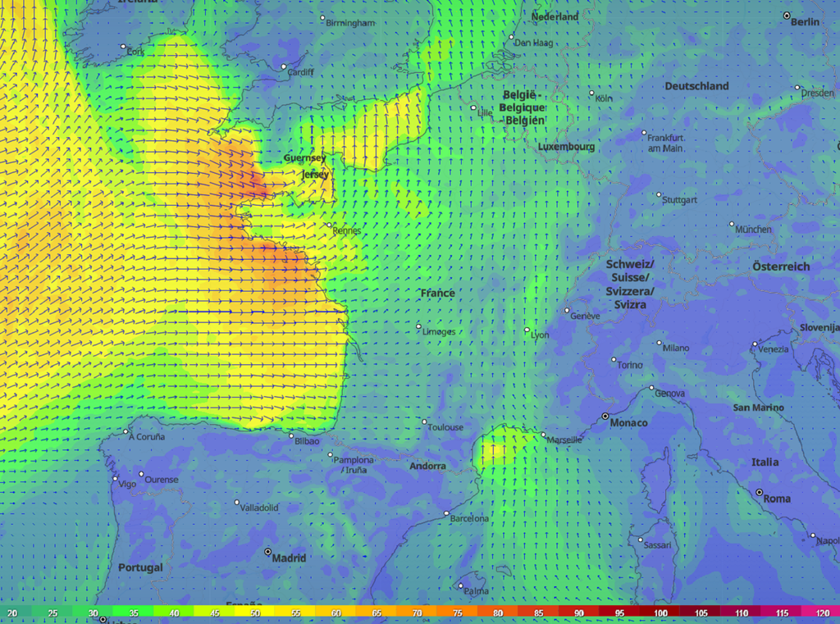
Task: Click the Monaco map marker
Action: (605, 417)
